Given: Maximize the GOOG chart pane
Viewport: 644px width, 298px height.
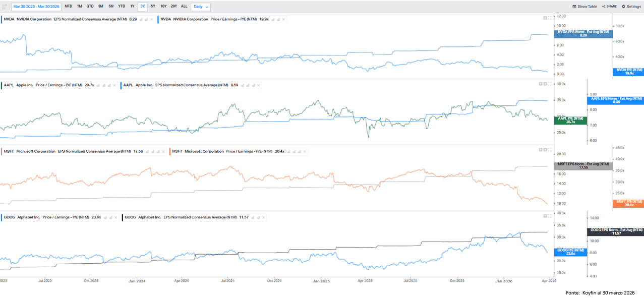Looking at the screenshot, I should click(549, 216).
